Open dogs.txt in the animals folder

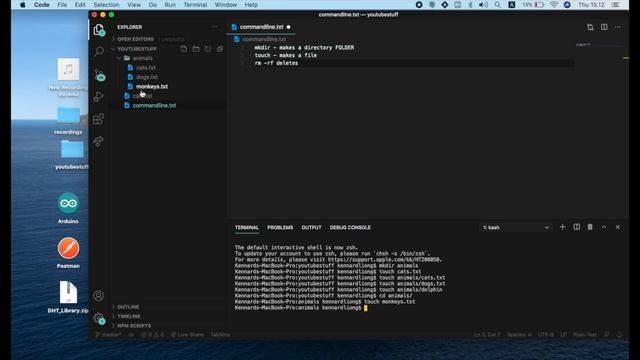(x=147, y=77)
